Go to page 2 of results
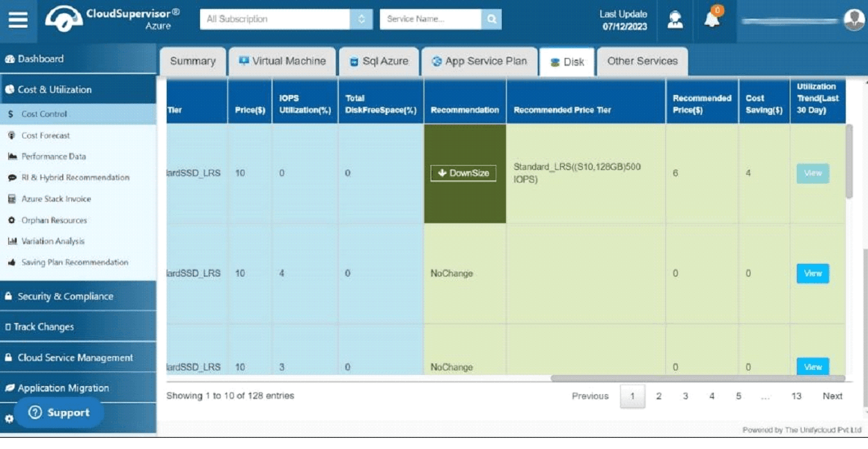The height and width of the screenshot is (449, 868). [x=659, y=396]
